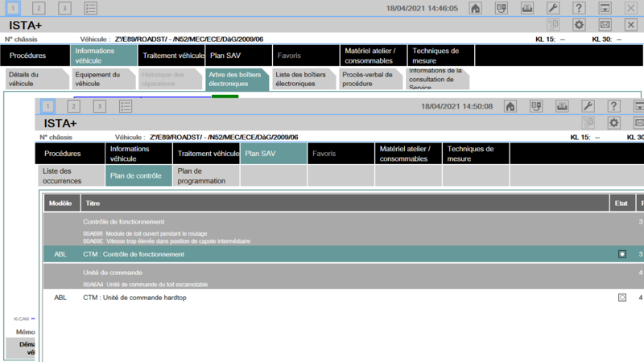Viewport: 644px width, 362px height.
Task: Open Favoris in back window
Action: pos(306,56)
